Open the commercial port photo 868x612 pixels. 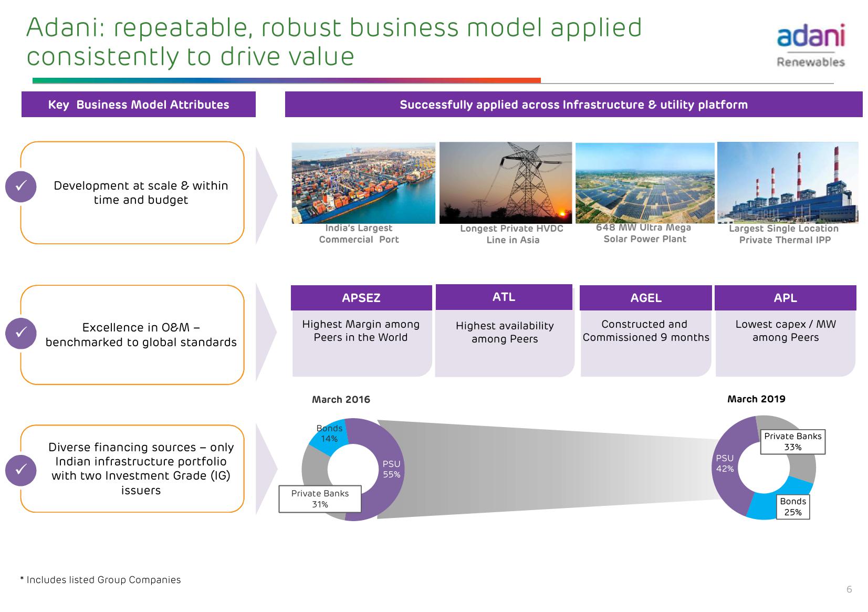click(x=363, y=183)
